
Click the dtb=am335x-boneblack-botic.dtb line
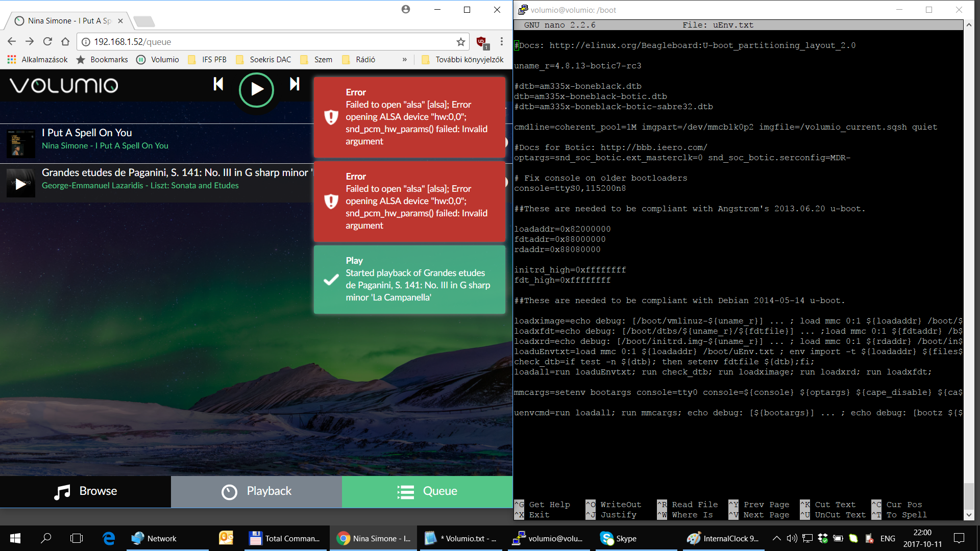click(x=591, y=96)
